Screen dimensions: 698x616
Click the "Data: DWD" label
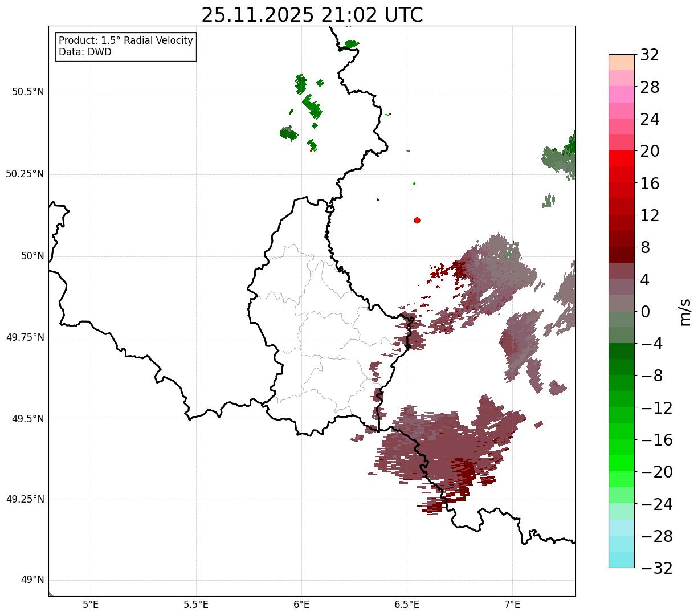click(x=85, y=52)
